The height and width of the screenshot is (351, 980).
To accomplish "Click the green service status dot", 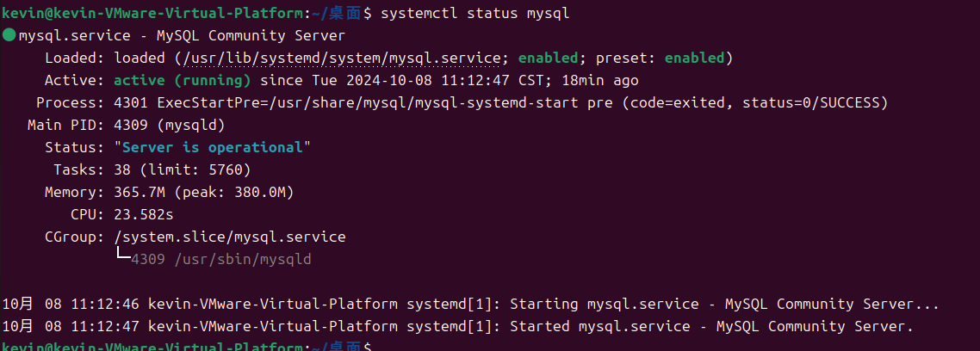I will (x=9, y=35).
